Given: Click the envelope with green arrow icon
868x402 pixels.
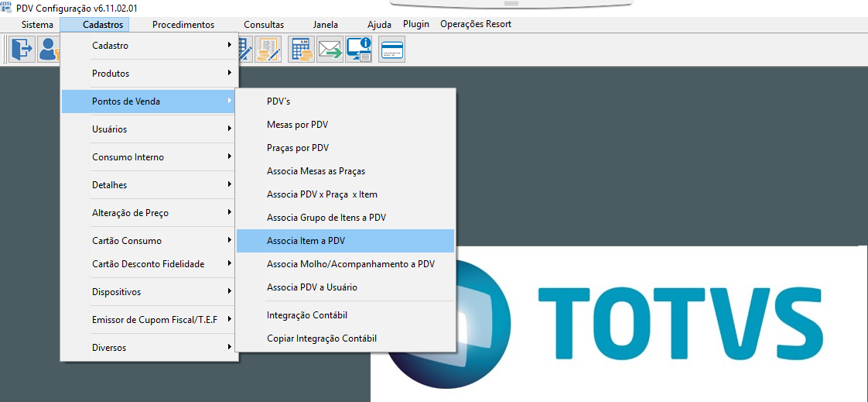Looking at the screenshot, I should click(x=330, y=50).
